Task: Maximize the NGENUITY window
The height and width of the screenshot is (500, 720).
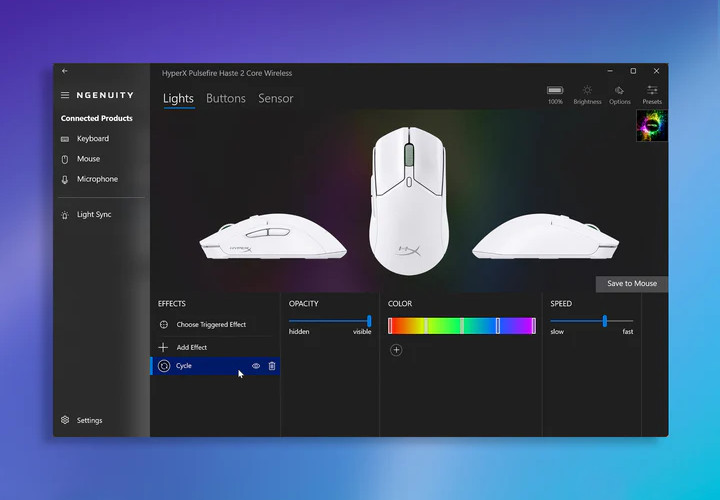Action: 633,71
